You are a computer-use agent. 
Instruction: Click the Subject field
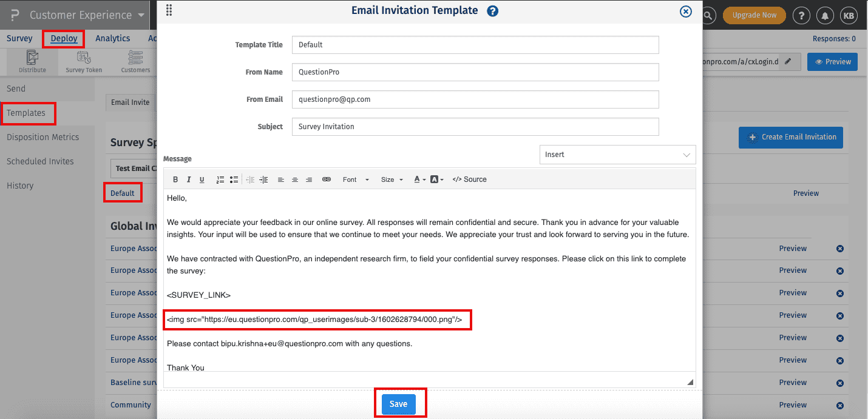(x=475, y=127)
